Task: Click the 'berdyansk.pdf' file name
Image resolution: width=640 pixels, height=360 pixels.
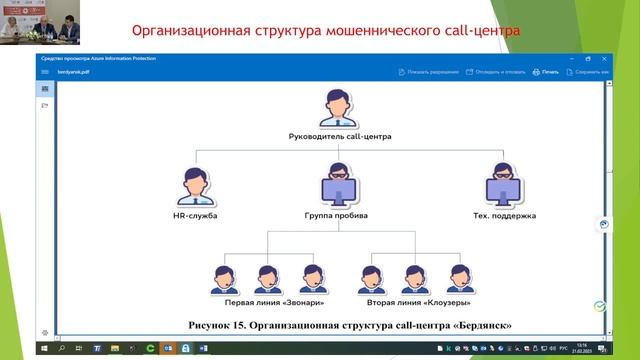Action: 73,72
